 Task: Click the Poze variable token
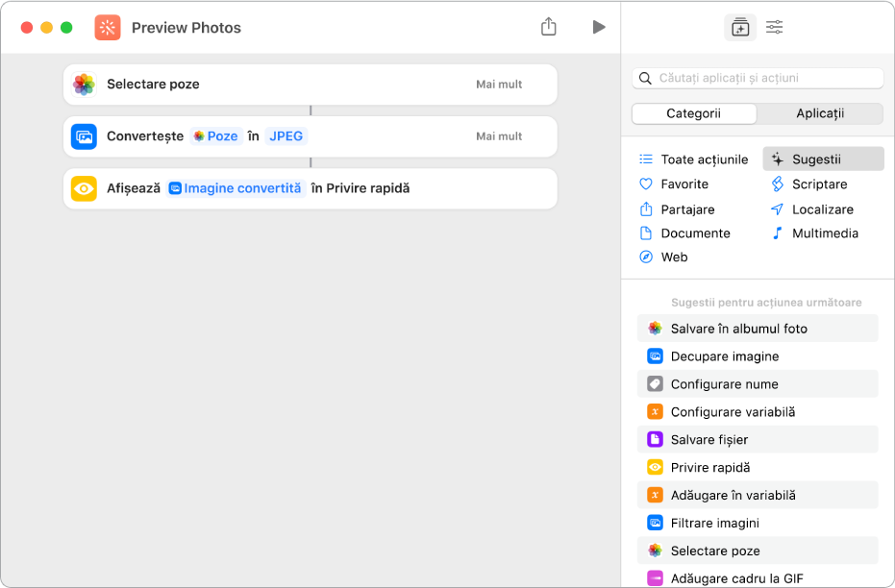coord(214,136)
